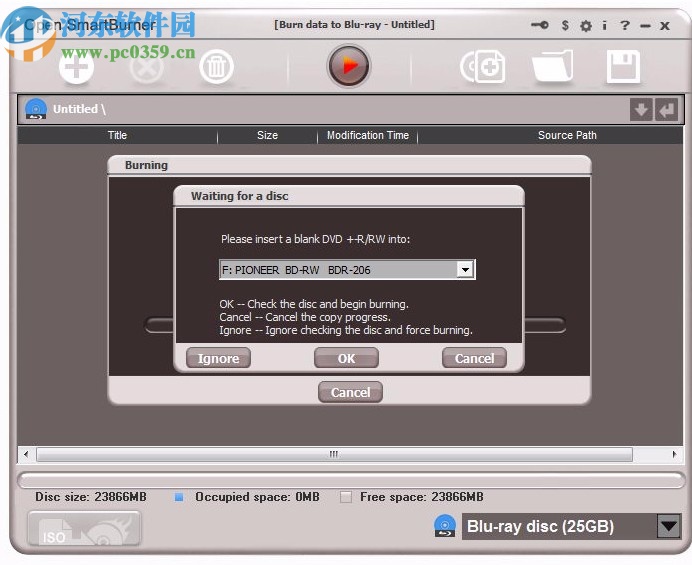692x565 pixels.
Task: Open settings via the gear icon
Action: 586,26
